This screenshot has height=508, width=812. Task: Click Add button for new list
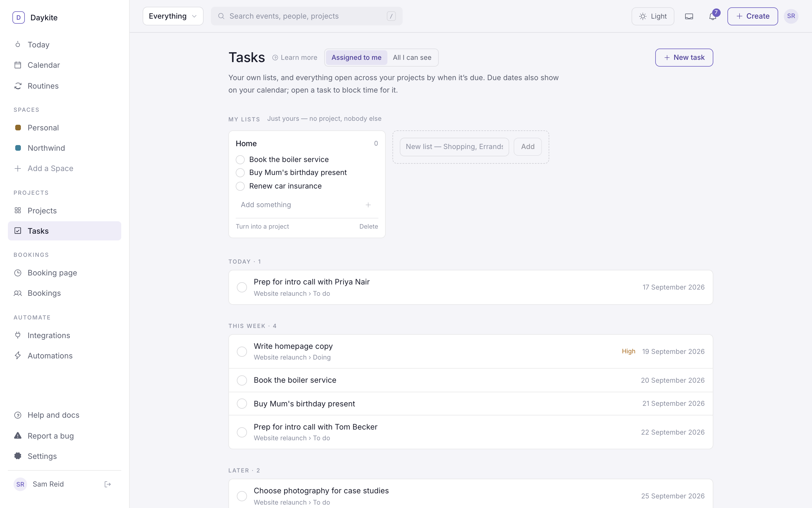528,147
